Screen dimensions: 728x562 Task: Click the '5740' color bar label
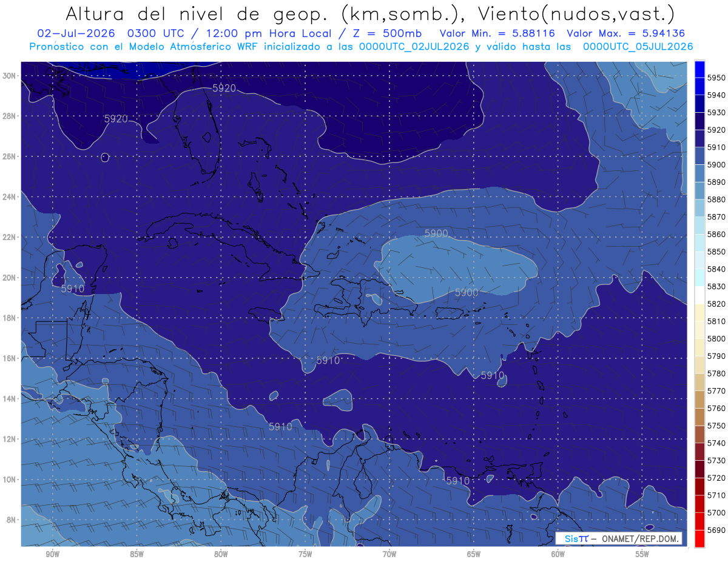(x=716, y=443)
